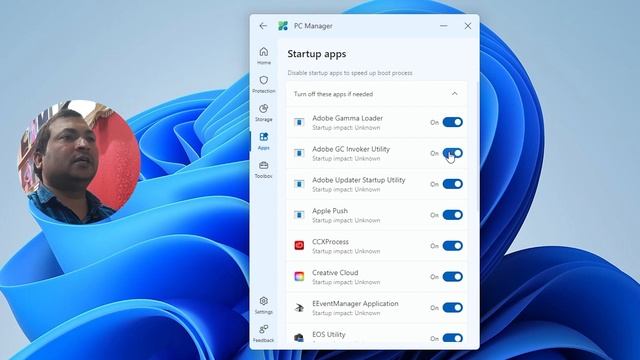Select 'Creative Cloud' name text
640x360 pixels.
335,273
